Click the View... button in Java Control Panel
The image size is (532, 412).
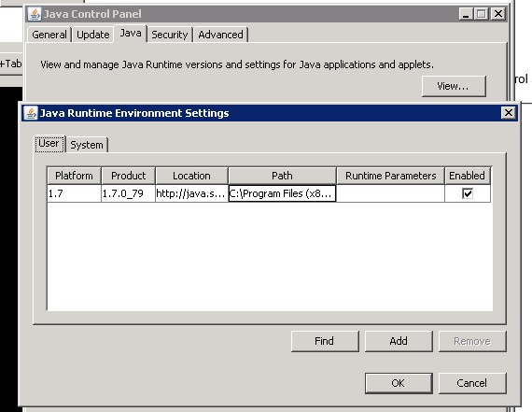454,86
